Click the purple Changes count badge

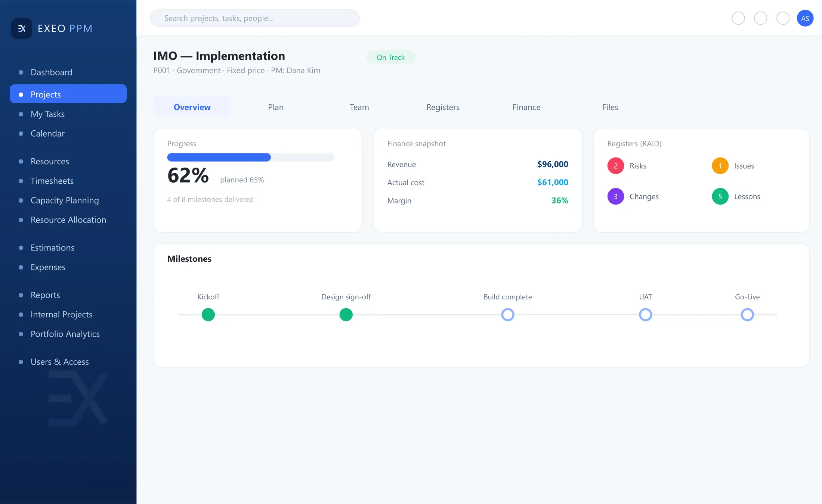615,196
